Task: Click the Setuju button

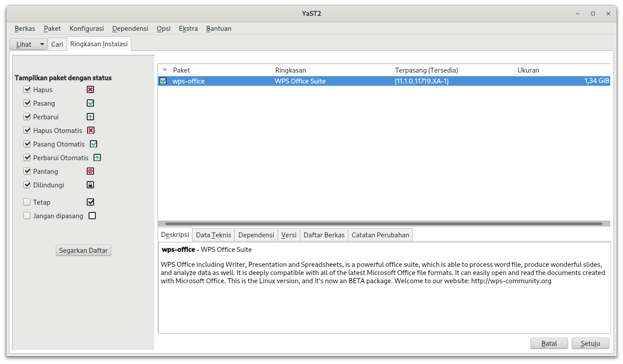Action: (590, 344)
